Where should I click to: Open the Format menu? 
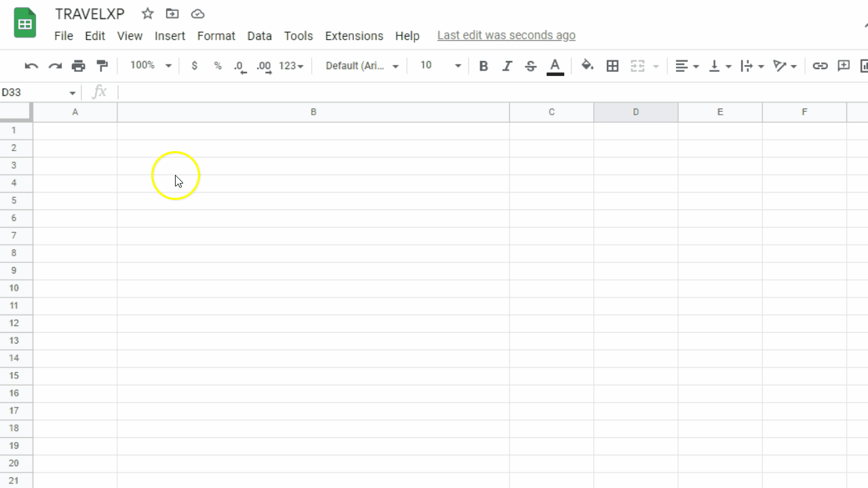click(x=216, y=36)
